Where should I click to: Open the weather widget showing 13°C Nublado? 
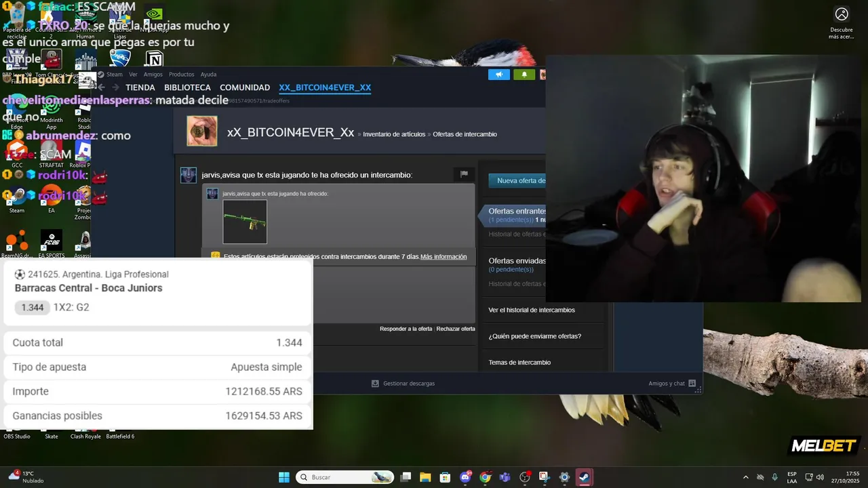(x=26, y=477)
